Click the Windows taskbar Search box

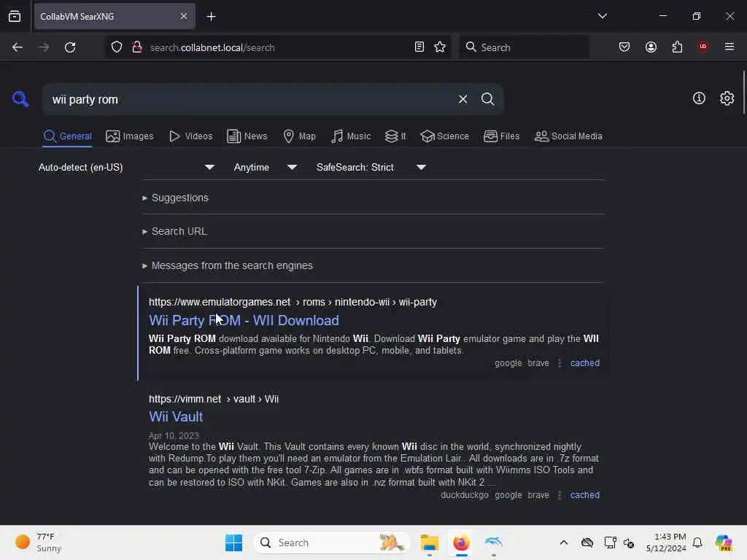332,542
